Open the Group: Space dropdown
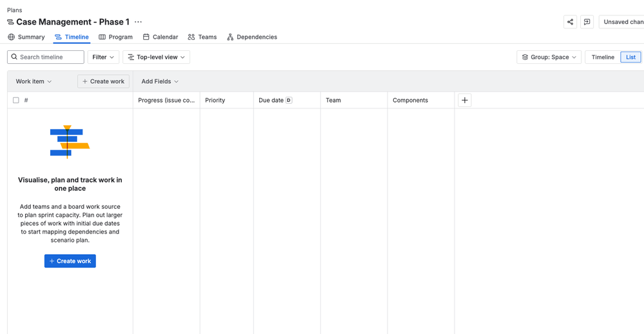Viewport: 644px width, 334px height. click(x=549, y=57)
